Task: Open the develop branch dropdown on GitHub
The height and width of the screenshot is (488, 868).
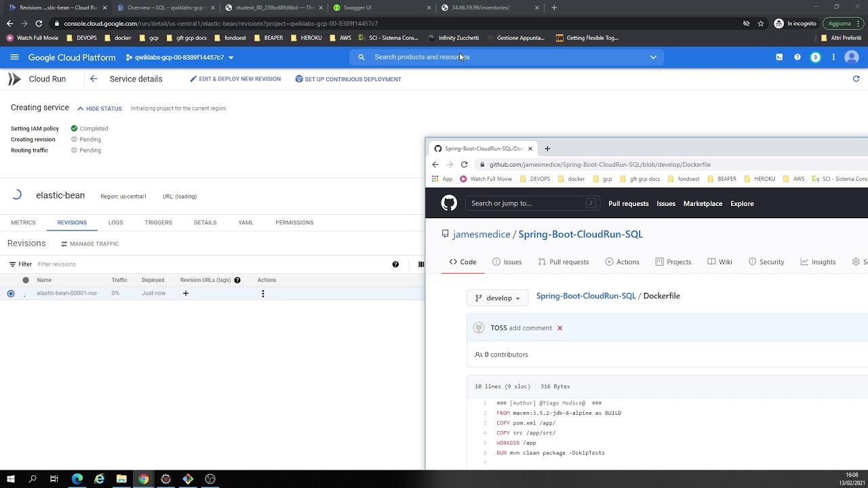Action: pos(497,298)
